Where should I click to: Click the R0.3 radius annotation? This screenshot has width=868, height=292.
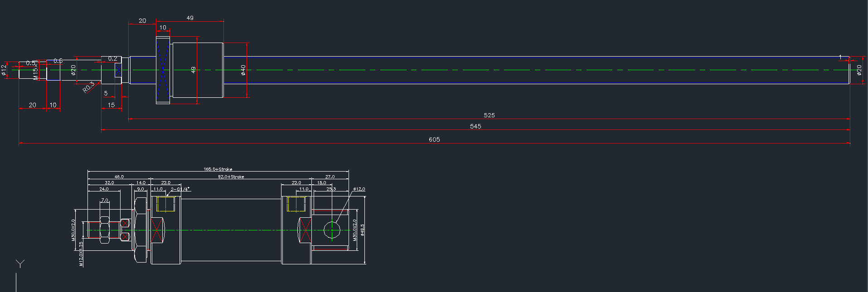(x=88, y=87)
